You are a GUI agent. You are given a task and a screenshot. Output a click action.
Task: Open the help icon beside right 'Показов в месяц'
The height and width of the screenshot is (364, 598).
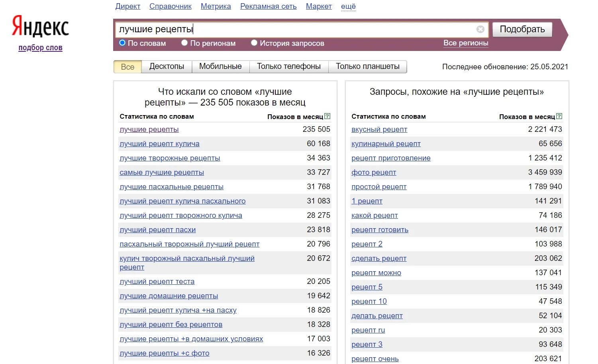[x=559, y=116]
